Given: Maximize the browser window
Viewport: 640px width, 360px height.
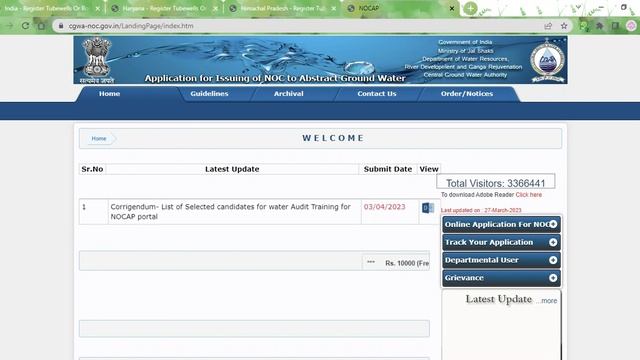Looking at the screenshot, I should (x=623, y=7).
